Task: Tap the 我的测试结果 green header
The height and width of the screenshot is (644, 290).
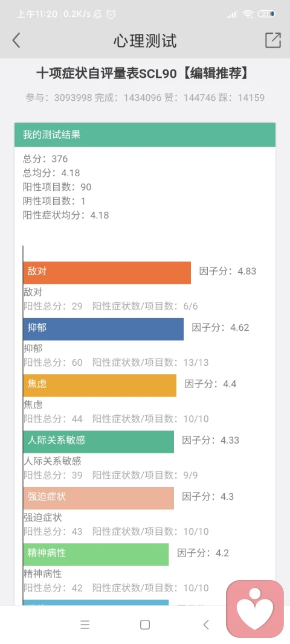Action: click(145, 135)
